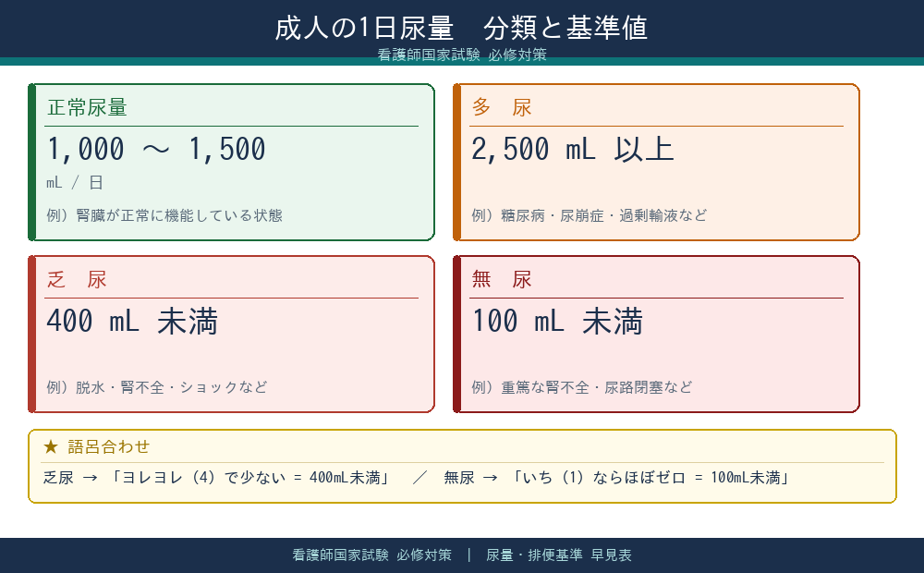Click the 腎臓が正常に機能している状態 example line
Screen dimensions: 924x573
pos(164,215)
